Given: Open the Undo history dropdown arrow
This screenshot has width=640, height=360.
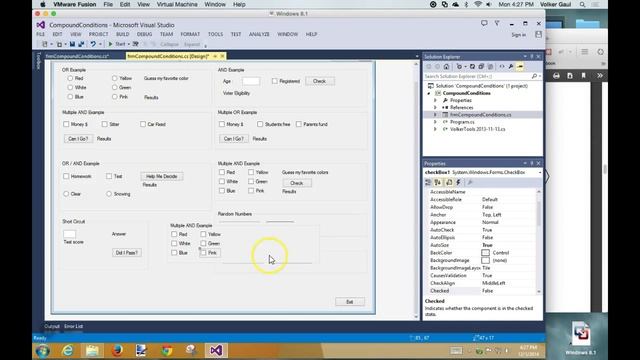Looking at the screenshot, I should click(x=100, y=44).
